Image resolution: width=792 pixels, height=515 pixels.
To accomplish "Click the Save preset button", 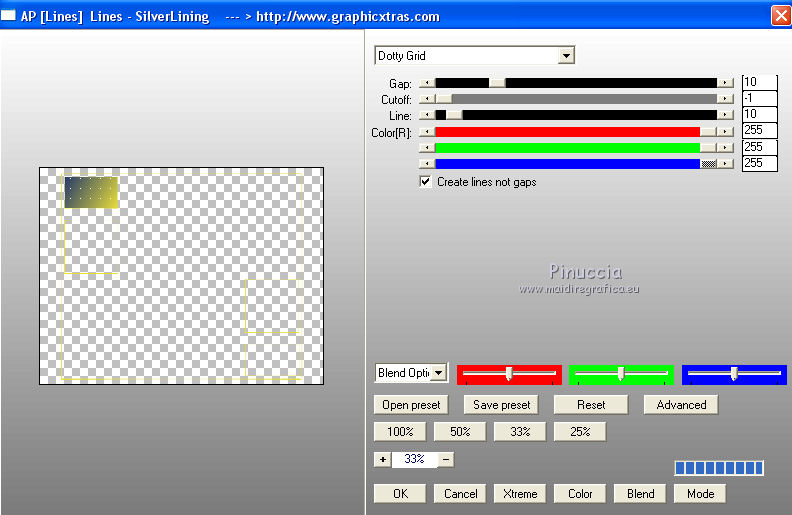I will click(502, 405).
